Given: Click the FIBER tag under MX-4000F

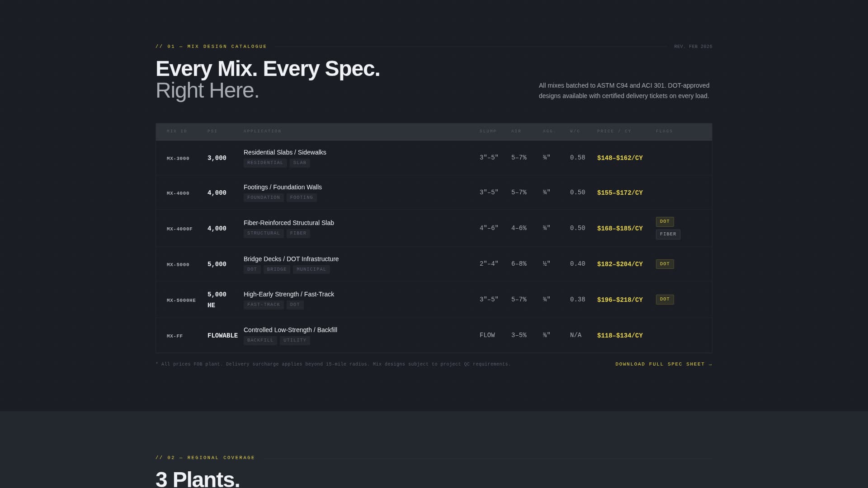Looking at the screenshot, I should [x=298, y=233].
